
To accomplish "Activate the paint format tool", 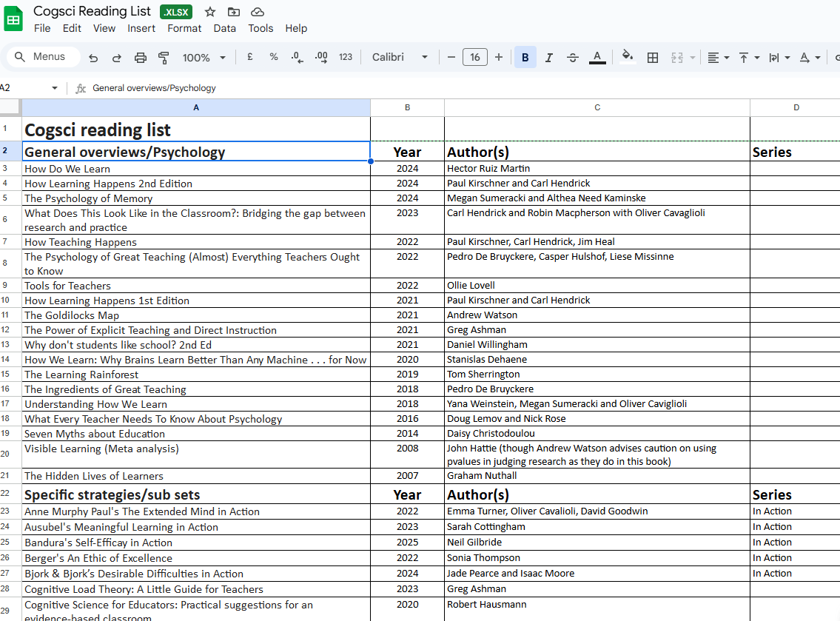I will [164, 57].
